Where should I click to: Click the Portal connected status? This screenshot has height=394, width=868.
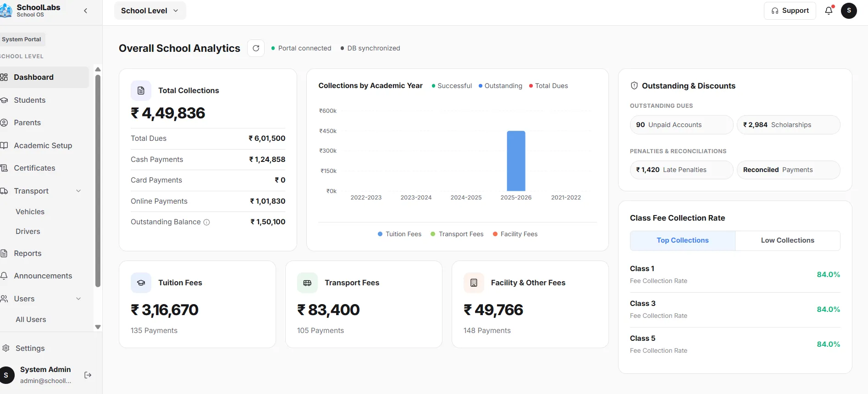[x=301, y=48]
